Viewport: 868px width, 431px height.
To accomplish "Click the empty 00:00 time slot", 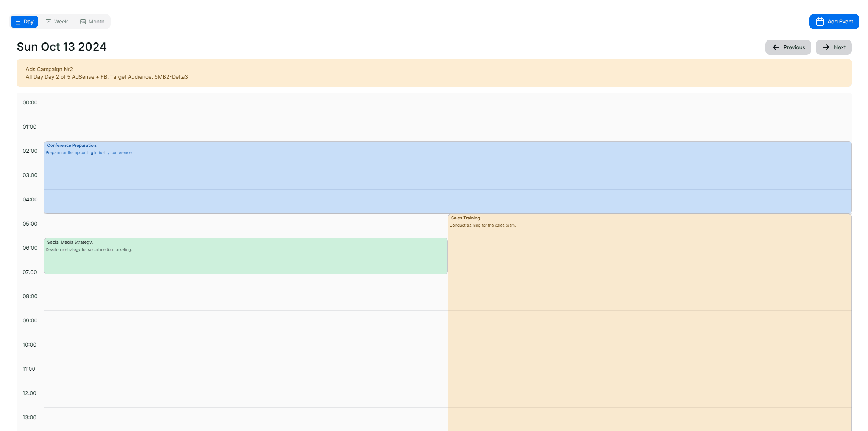I will [447, 105].
